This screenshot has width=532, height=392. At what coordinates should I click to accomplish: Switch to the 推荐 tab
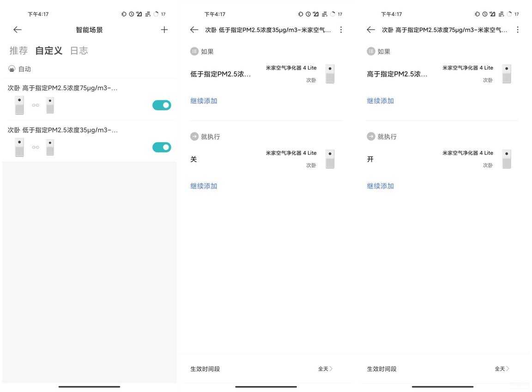coord(18,50)
